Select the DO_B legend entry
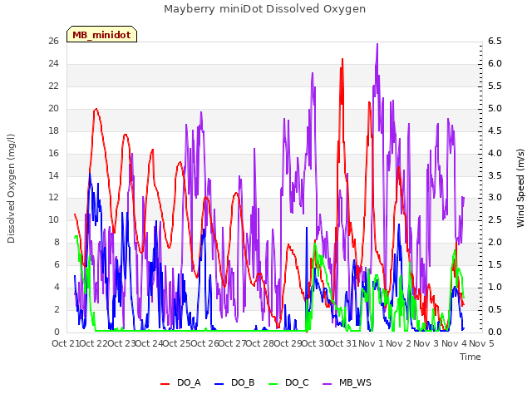The width and height of the screenshot is (532, 399). pyautogui.click(x=234, y=382)
